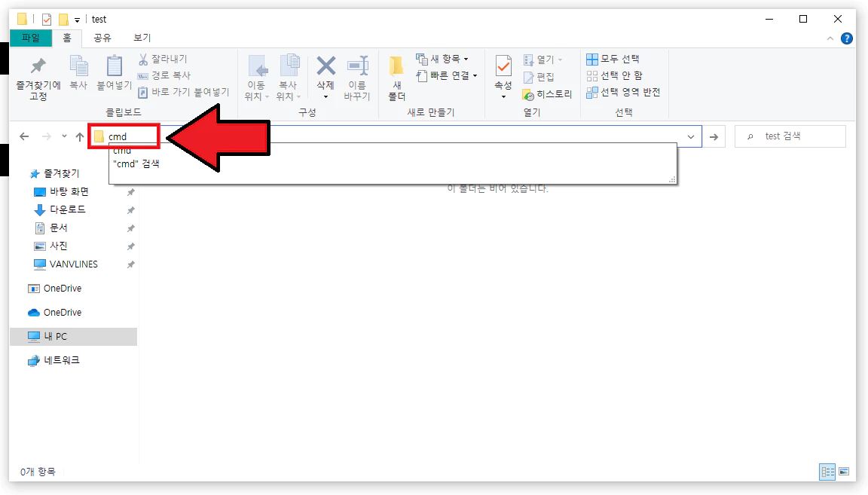Click Paste shortcut (바로 가기 붙여넣기)

tap(183, 92)
